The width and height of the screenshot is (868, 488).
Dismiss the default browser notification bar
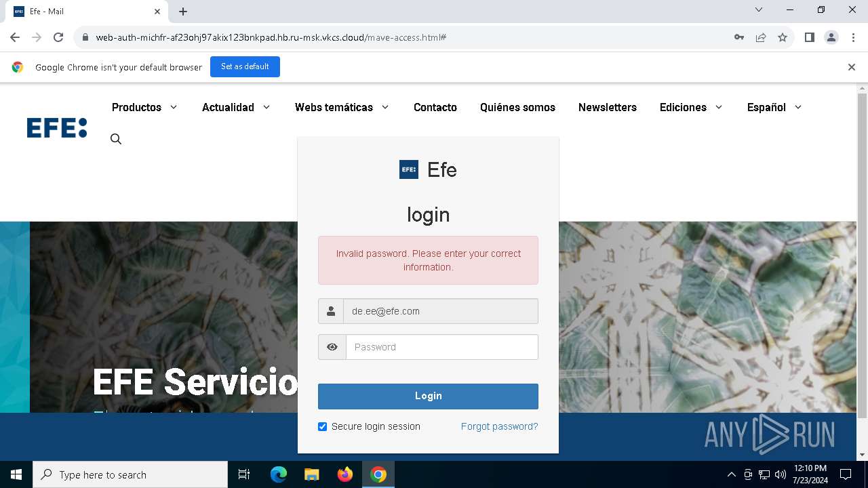coord(852,67)
